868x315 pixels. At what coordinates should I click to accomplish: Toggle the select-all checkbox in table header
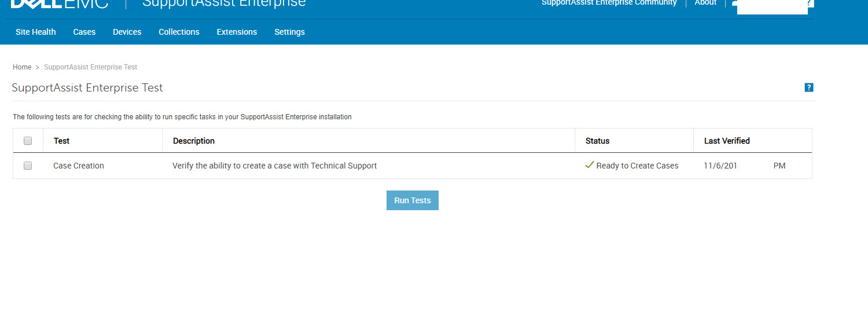pyautogui.click(x=28, y=141)
